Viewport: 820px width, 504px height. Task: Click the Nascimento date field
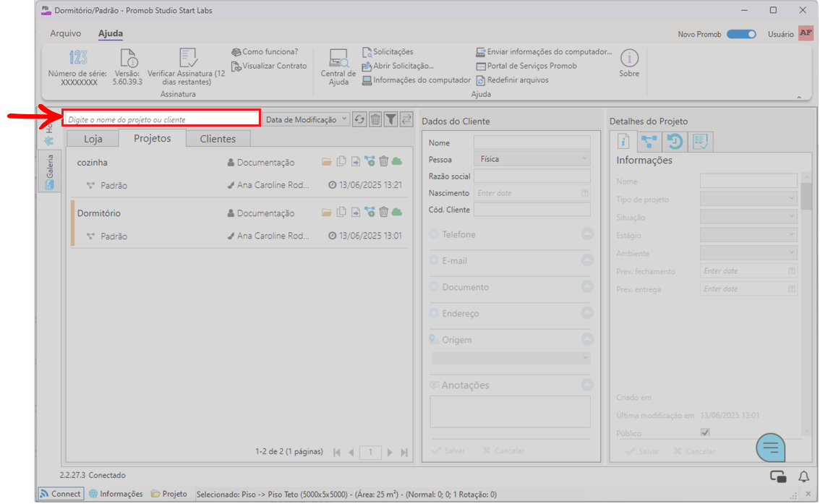[532, 193]
